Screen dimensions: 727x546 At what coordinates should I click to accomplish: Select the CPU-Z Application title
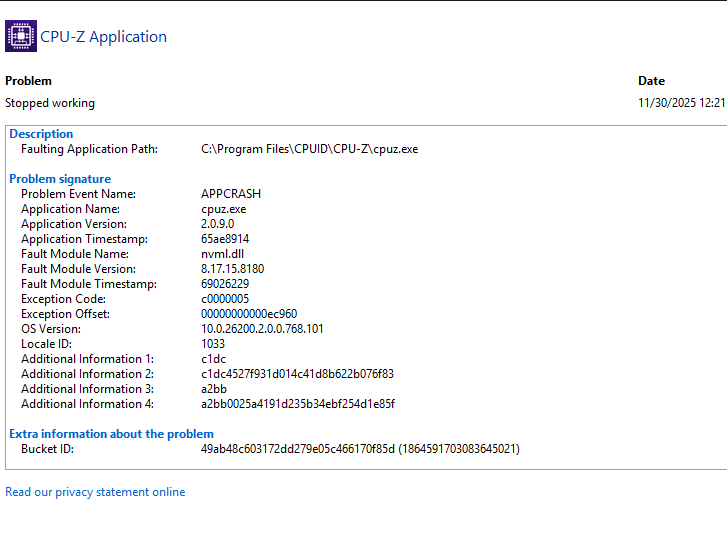pos(103,37)
